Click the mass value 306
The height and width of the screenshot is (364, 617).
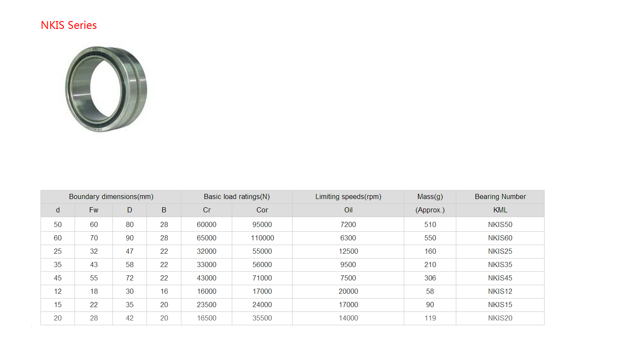pos(430,278)
